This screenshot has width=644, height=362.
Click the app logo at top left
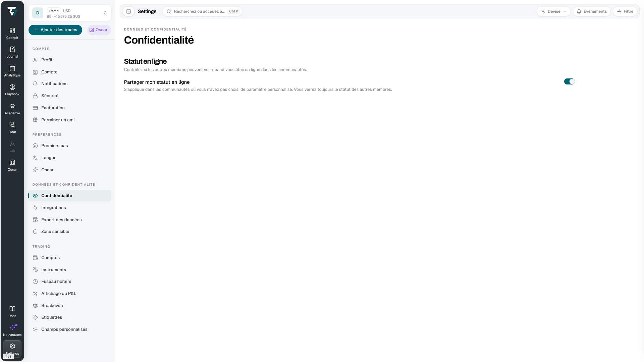(x=12, y=11)
